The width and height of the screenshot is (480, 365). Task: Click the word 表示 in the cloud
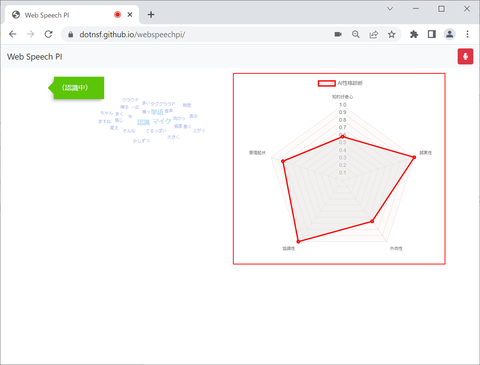point(194,116)
